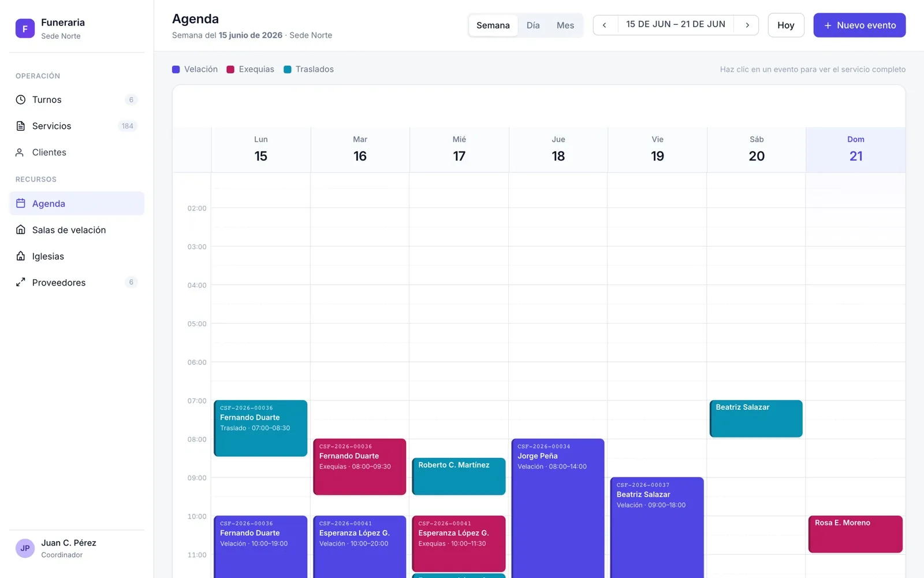Click the Proveedores count badge 6
924x578 pixels.
(131, 282)
